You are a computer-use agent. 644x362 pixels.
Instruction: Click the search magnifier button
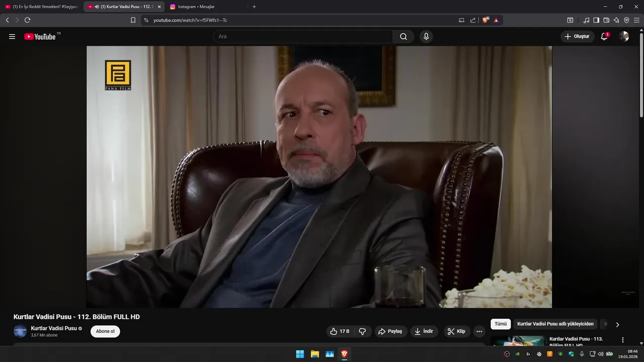pos(404,37)
